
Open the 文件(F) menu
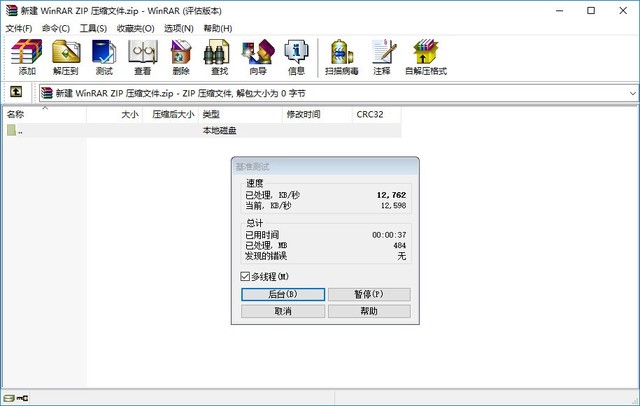(x=19, y=28)
